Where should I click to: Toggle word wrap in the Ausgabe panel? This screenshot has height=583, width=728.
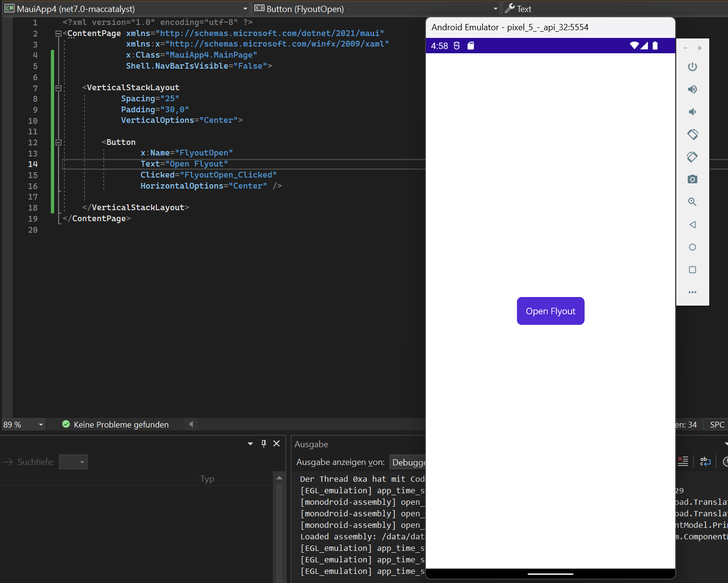705,461
